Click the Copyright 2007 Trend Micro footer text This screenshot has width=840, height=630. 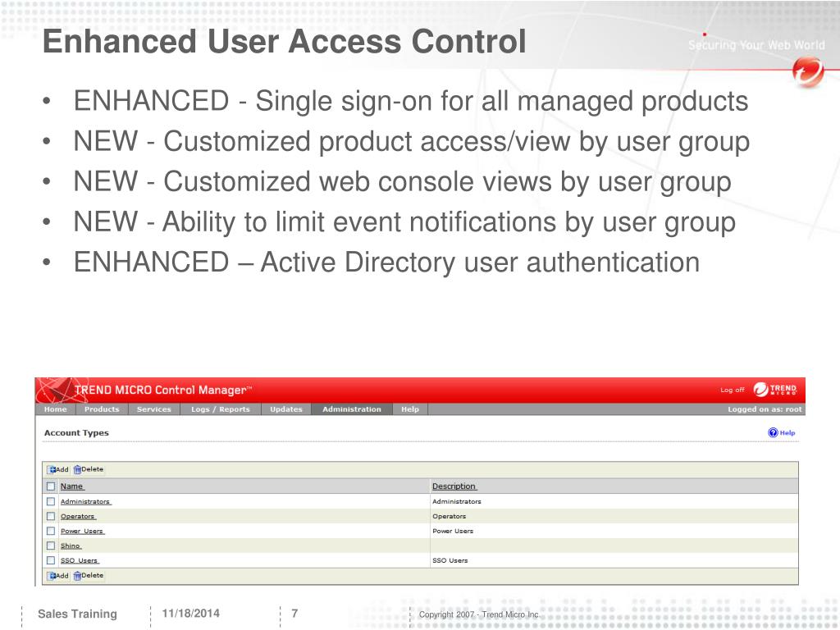click(x=478, y=614)
